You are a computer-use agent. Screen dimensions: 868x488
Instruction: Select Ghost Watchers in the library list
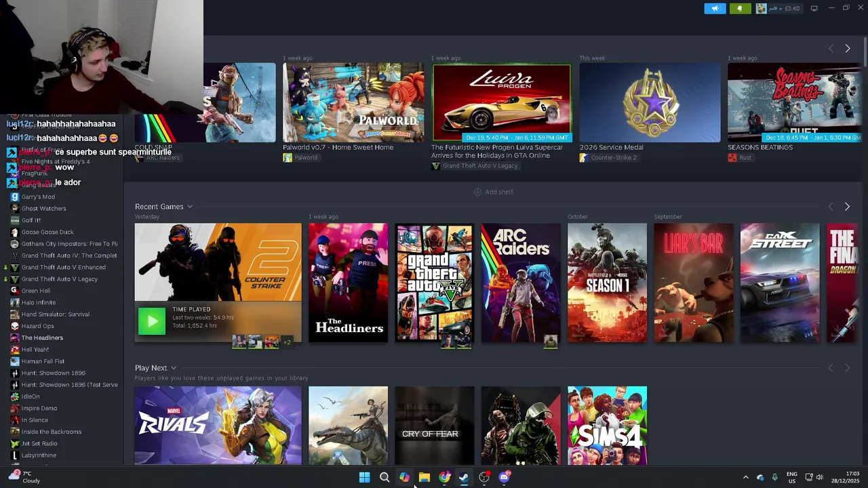point(43,209)
